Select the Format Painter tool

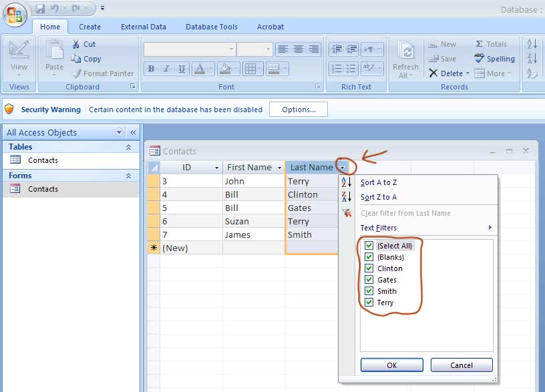[x=104, y=73]
